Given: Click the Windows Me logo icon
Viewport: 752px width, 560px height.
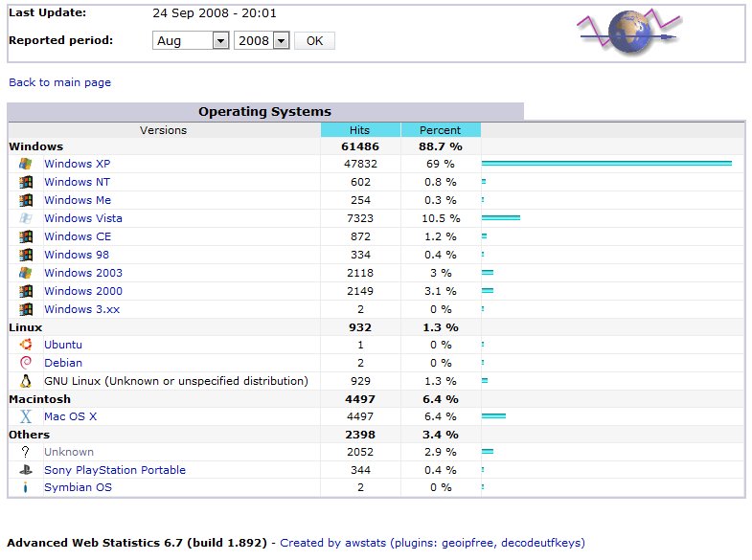Looking at the screenshot, I should coord(26,200).
